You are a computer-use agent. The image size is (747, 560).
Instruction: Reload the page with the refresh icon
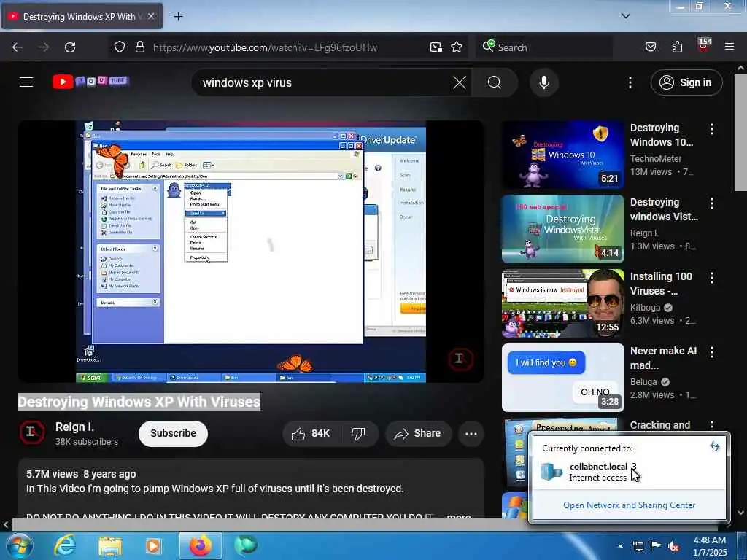tap(70, 47)
